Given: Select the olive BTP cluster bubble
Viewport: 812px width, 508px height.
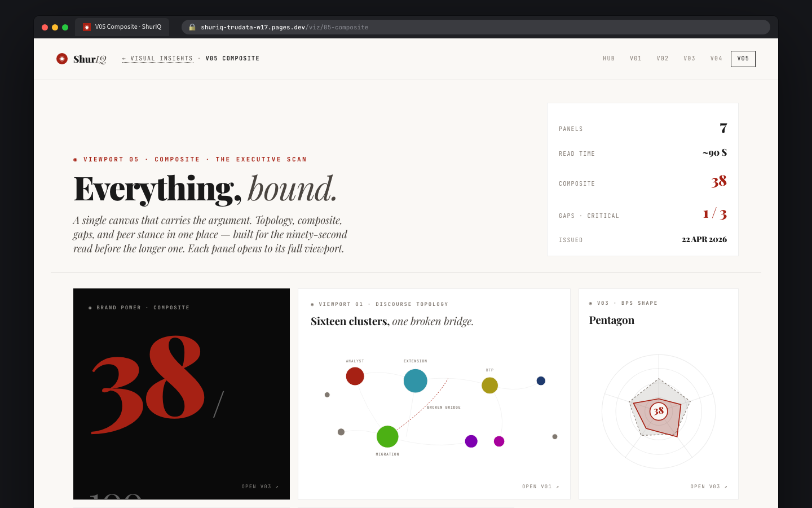Looking at the screenshot, I should 489,385.
